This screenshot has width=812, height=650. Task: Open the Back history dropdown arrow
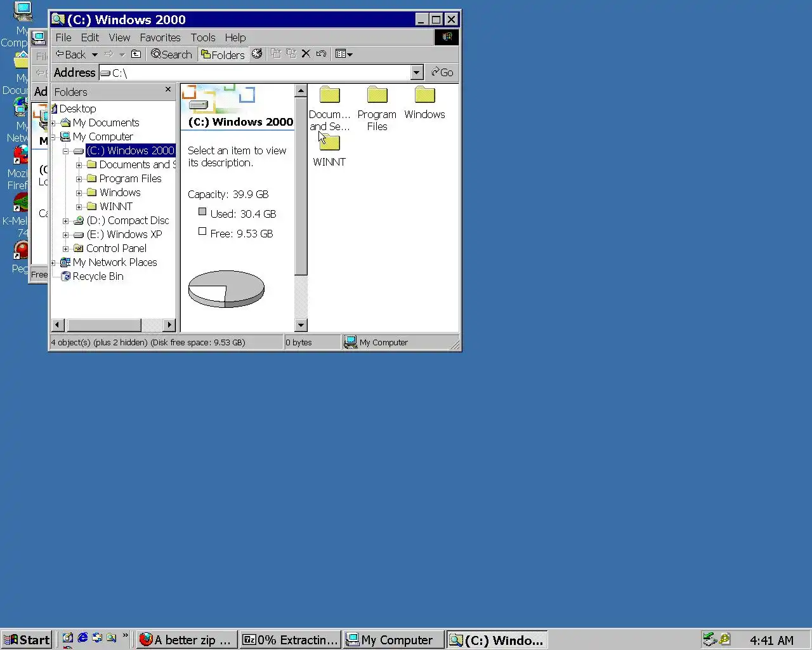pyautogui.click(x=95, y=55)
